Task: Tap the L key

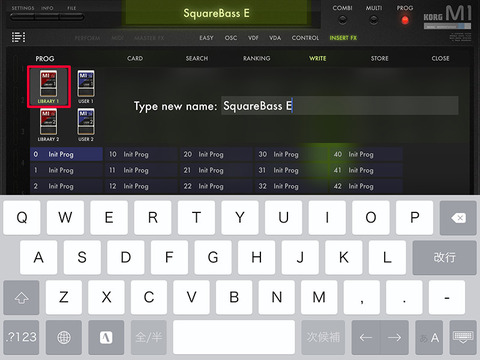Action: (x=387, y=257)
